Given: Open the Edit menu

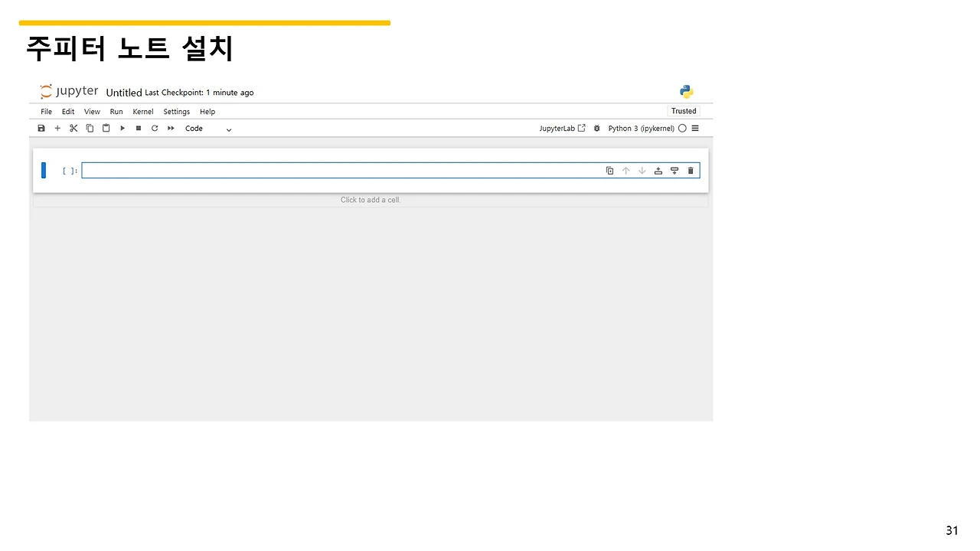Looking at the screenshot, I should 68,112.
